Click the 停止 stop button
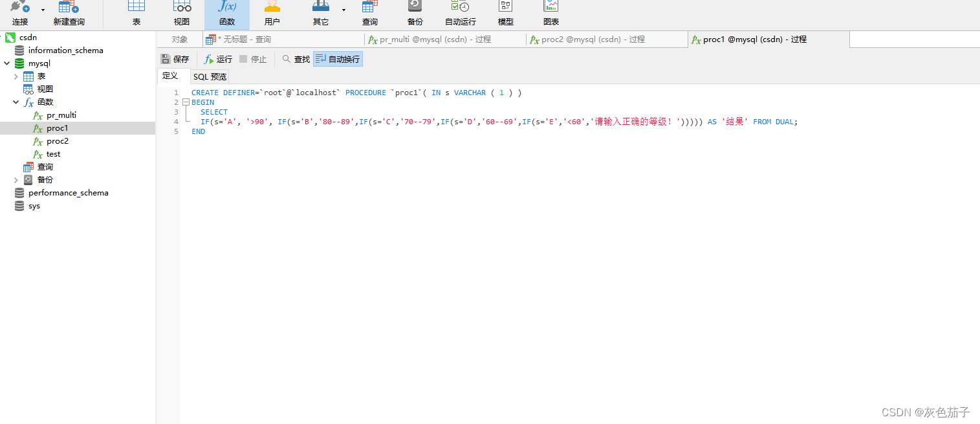 pos(253,59)
